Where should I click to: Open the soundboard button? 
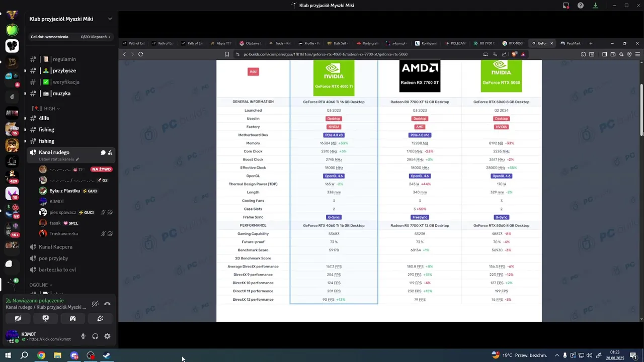coord(100,318)
